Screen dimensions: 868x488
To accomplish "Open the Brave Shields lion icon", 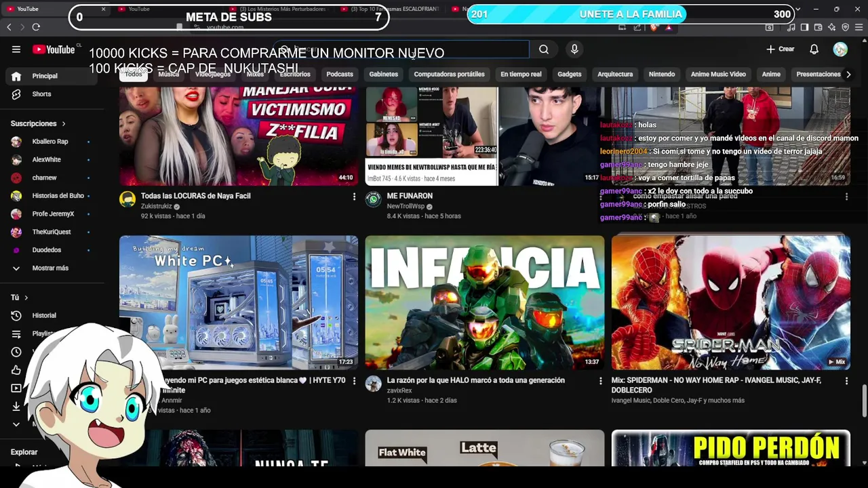I will [653, 27].
